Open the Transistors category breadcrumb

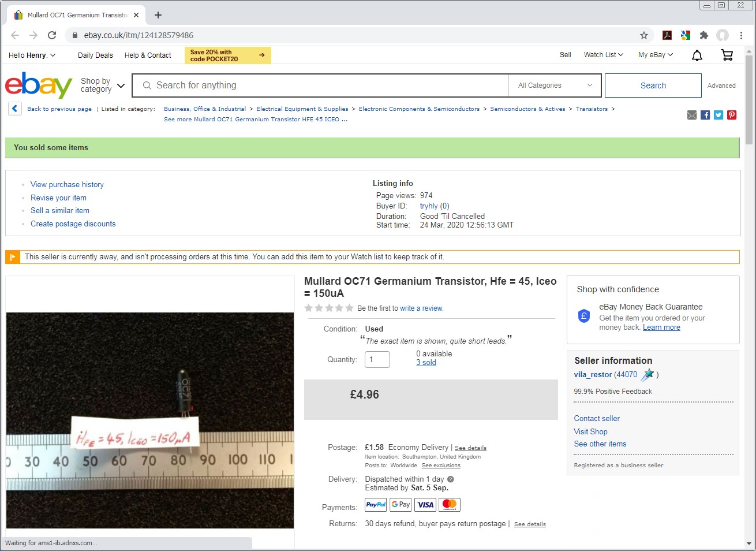pyautogui.click(x=592, y=109)
